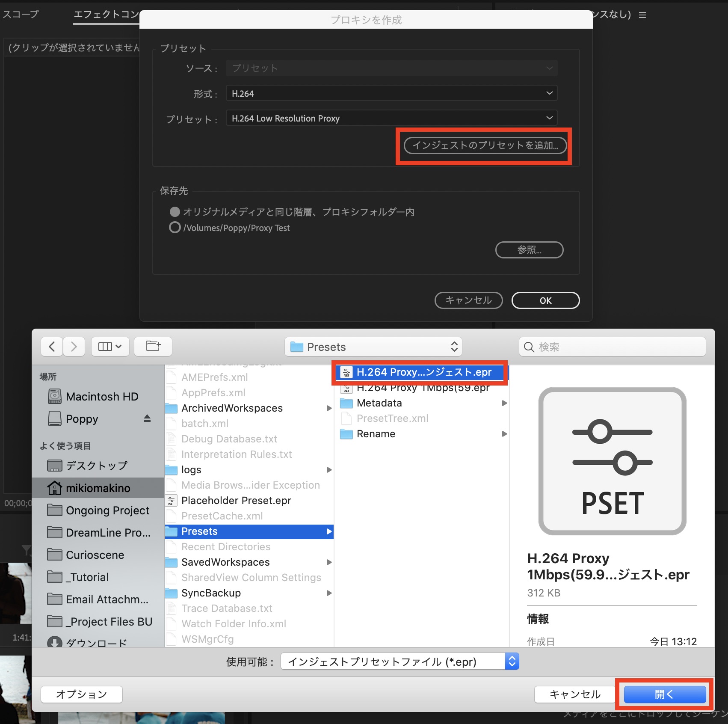Open the H.264 Low Resolution Proxy preset dropdown
The height and width of the screenshot is (724, 728).
(391, 118)
